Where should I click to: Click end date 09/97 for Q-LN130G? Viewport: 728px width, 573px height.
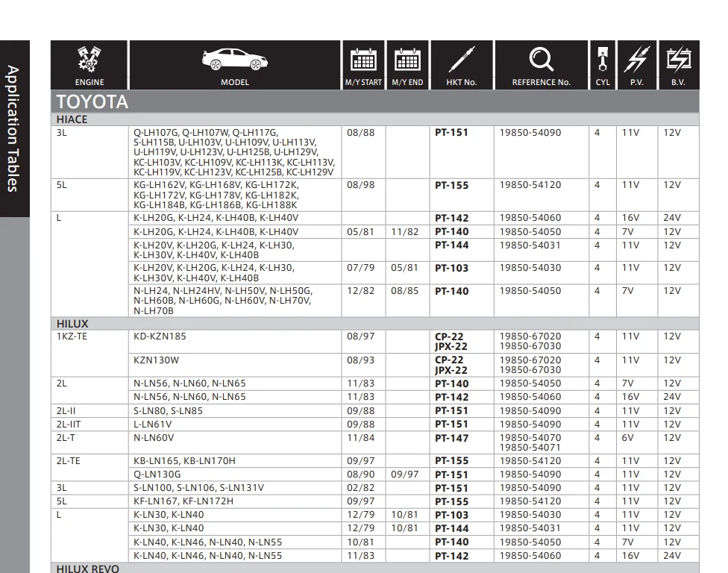tap(404, 474)
